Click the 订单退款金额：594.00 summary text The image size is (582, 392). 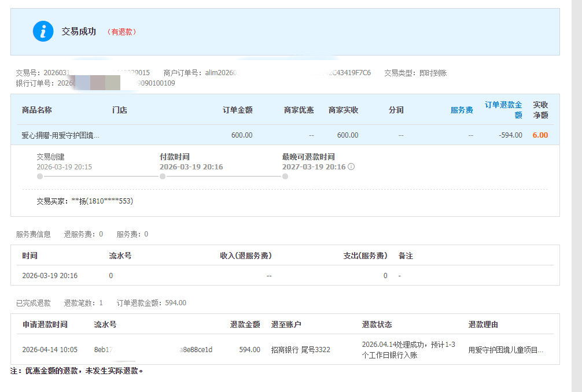[x=152, y=303]
